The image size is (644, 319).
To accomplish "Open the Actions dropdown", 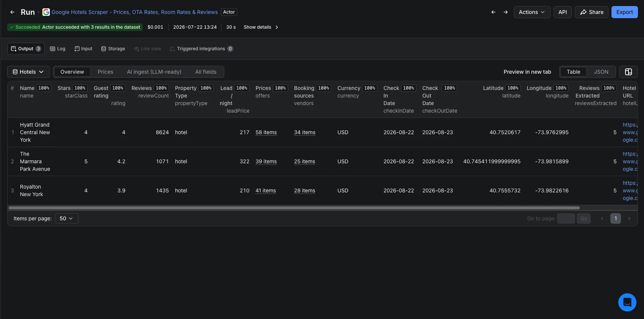I will (532, 12).
